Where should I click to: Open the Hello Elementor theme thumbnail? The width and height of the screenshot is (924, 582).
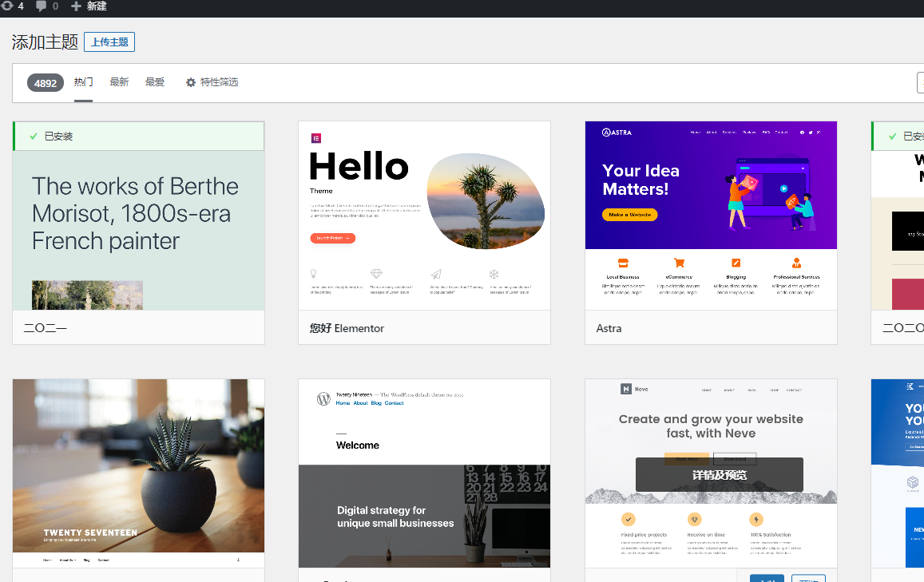click(424, 216)
